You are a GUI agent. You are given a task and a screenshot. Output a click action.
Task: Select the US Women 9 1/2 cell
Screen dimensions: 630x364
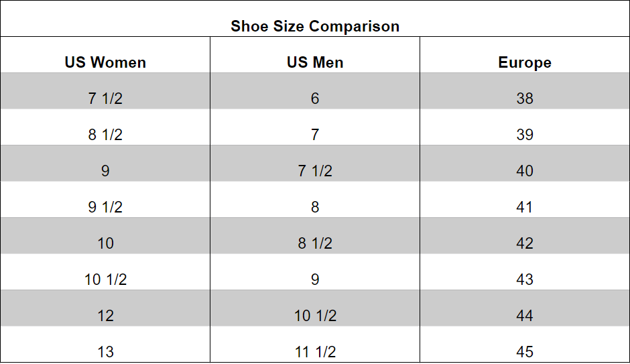[x=105, y=207]
